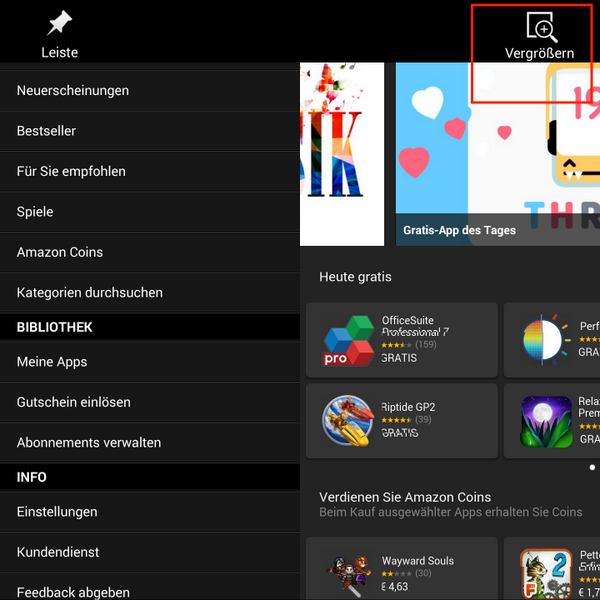
Task: Tap the OfficeSuite Professional 7 title
Action: tap(415, 326)
